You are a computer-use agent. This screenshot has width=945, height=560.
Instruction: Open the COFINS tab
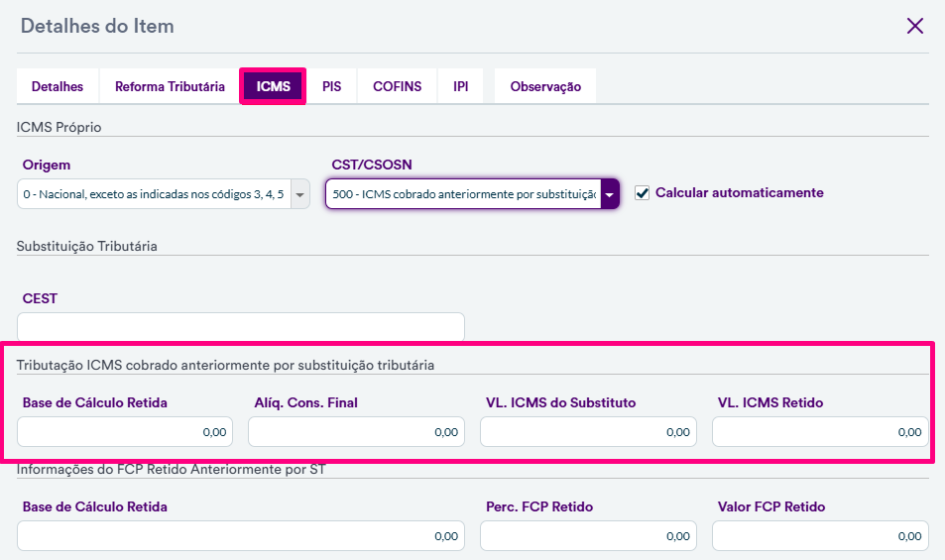pyautogui.click(x=397, y=87)
